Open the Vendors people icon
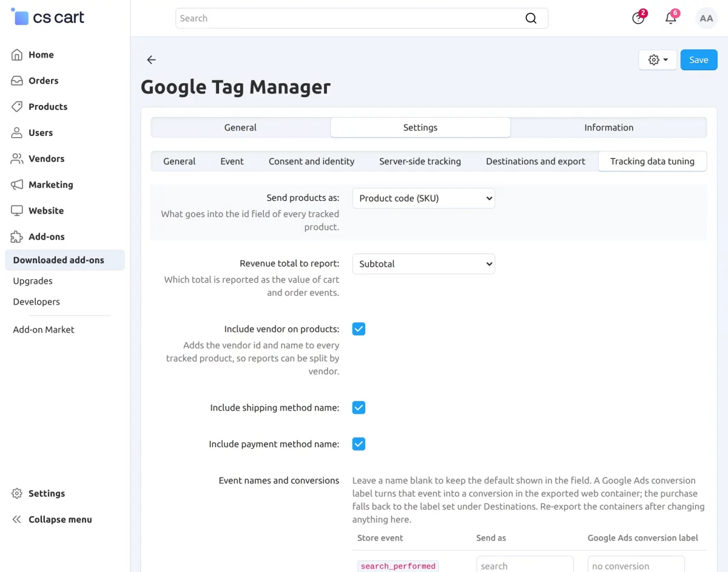The width and height of the screenshot is (728, 572). tap(17, 159)
